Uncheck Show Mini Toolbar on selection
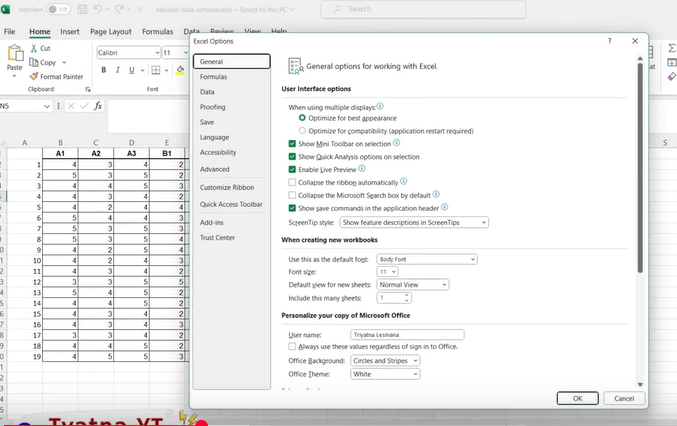 click(292, 144)
